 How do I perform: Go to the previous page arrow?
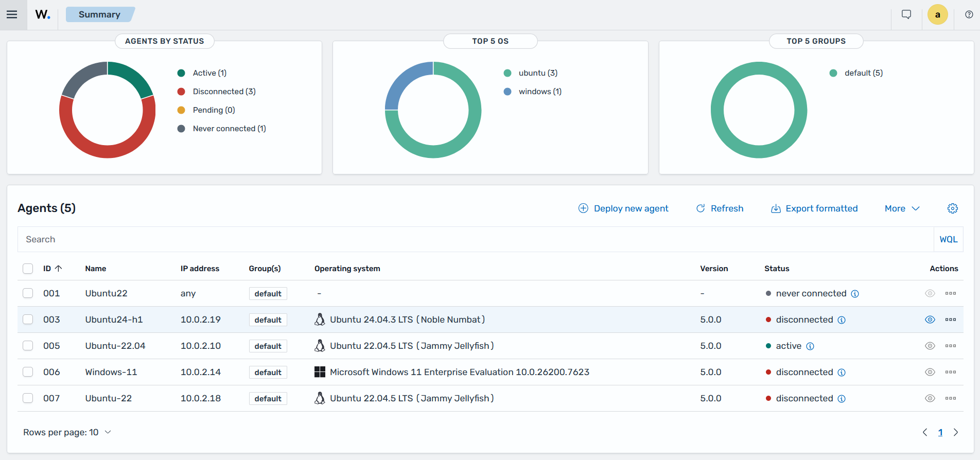(925, 432)
